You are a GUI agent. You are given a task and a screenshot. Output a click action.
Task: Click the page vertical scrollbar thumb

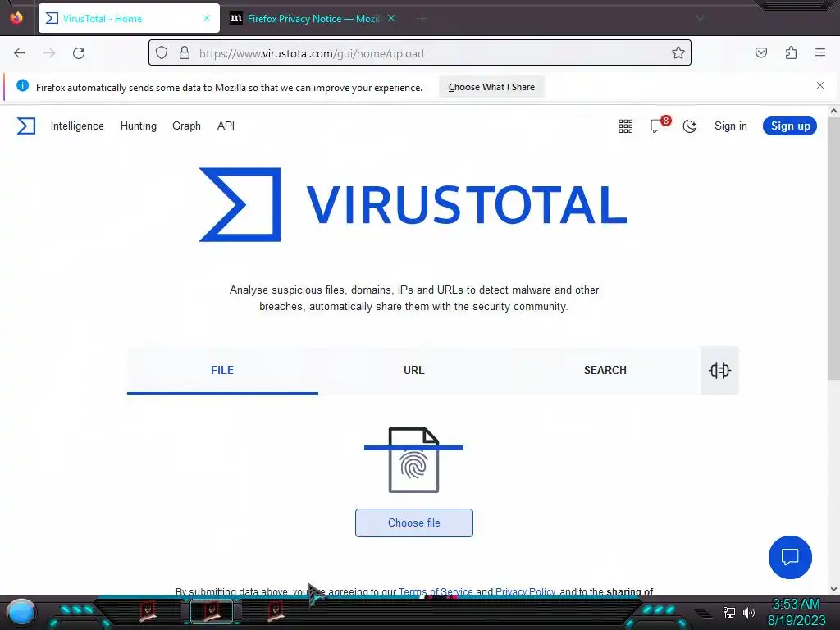pos(833,249)
